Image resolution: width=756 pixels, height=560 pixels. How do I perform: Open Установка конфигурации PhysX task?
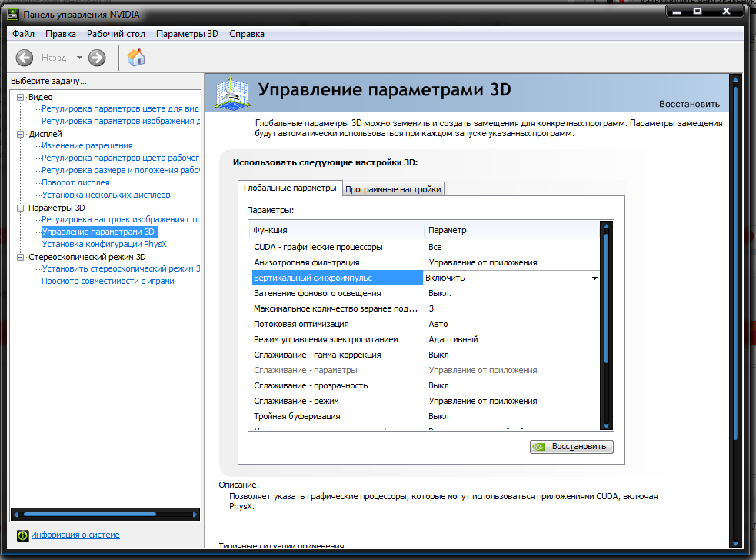[104, 244]
